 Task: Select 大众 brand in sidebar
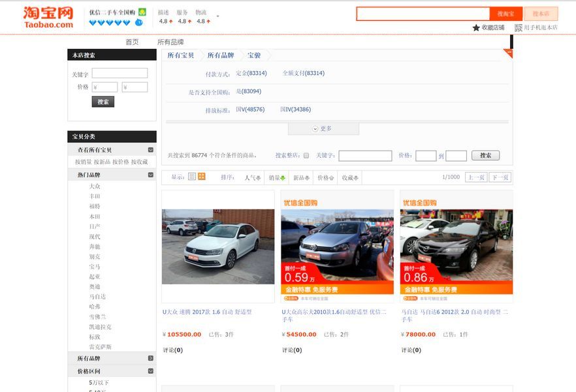pos(95,186)
